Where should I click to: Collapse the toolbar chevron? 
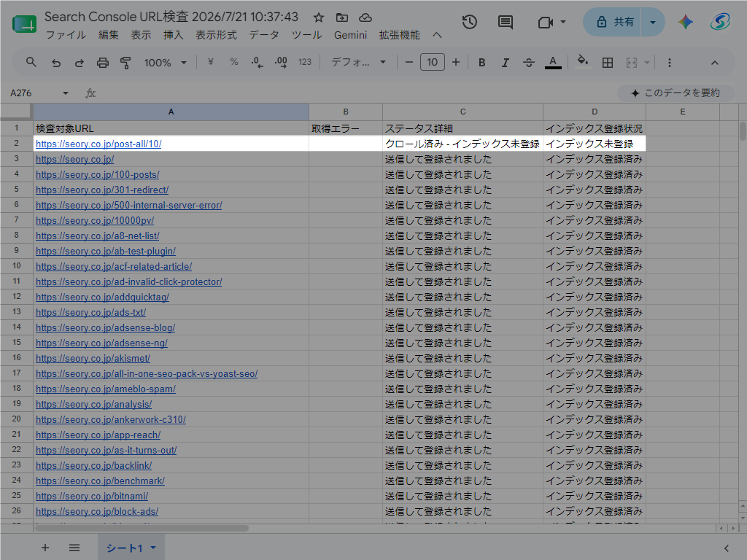pos(715,63)
